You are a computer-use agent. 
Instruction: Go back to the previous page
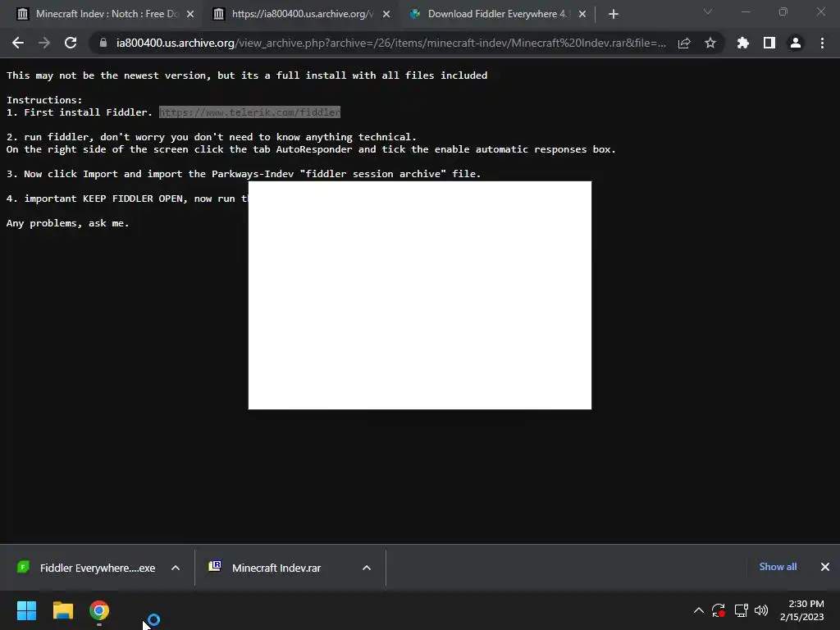[18, 43]
